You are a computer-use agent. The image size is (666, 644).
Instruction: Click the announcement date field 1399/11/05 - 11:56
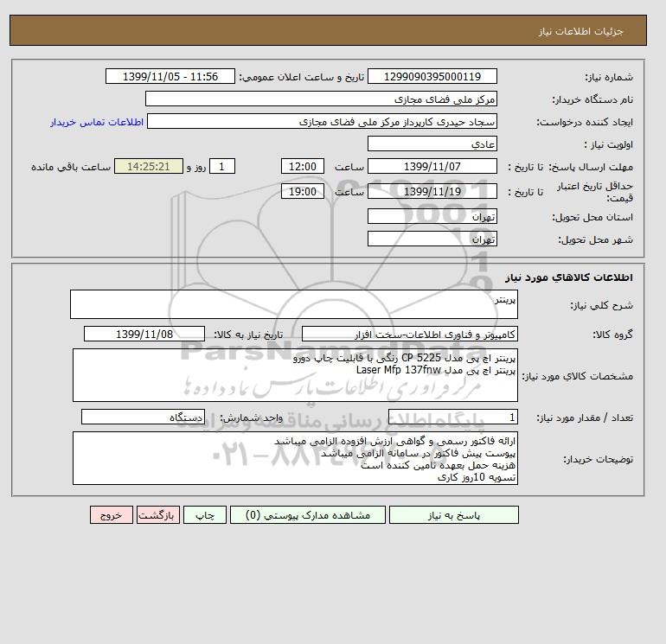(x=170, y=76)
